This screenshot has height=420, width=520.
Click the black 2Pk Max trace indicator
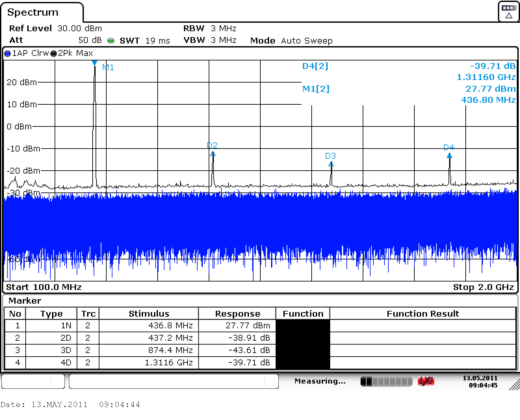[x=54, y=54]
